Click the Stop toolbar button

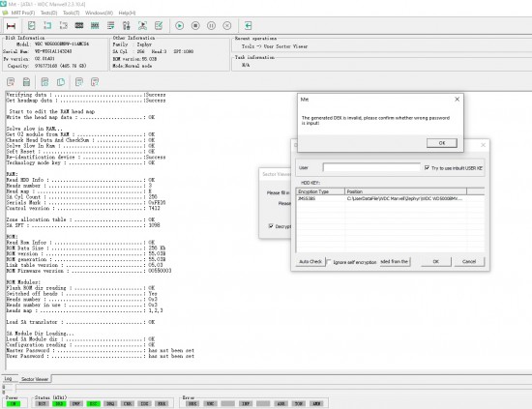click(x=195, y=26)
